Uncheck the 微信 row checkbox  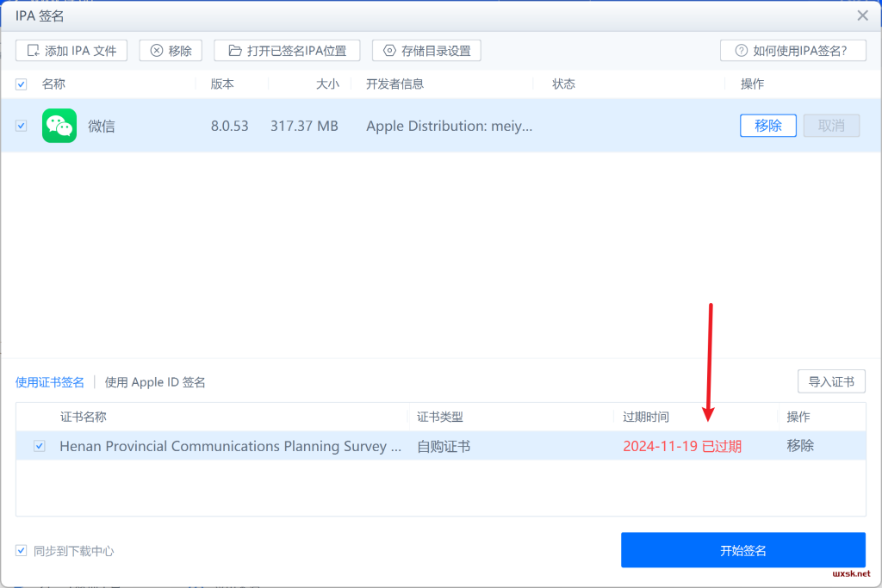click(x=22, y=126)
